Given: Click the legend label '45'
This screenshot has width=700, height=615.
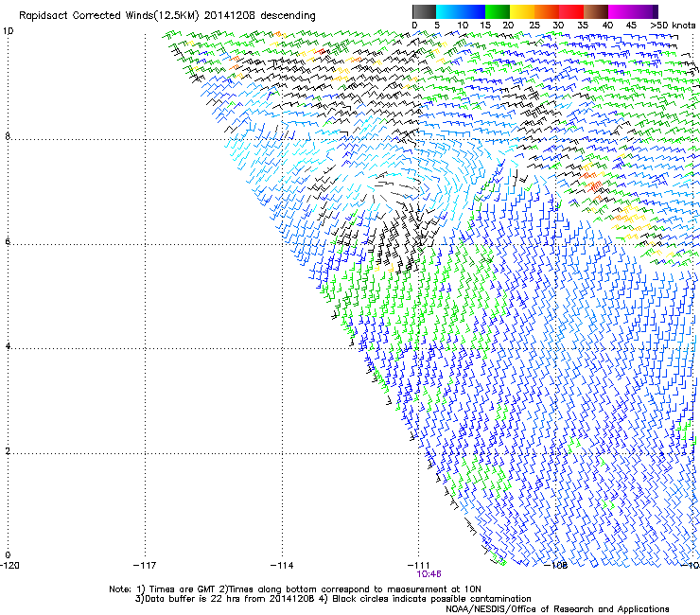Looking at the screenshot, I should (631, 26).
